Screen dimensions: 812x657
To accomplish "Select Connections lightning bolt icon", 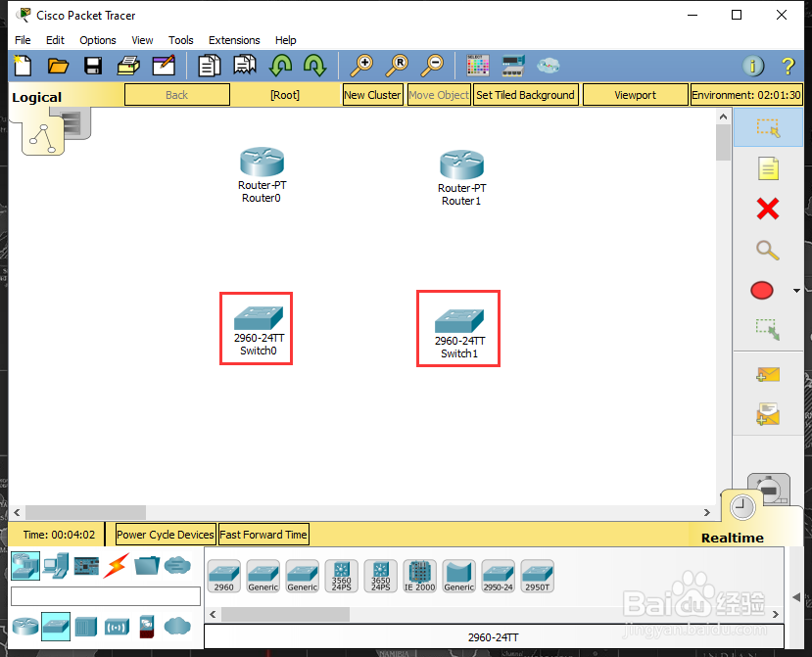I will 116,565.
